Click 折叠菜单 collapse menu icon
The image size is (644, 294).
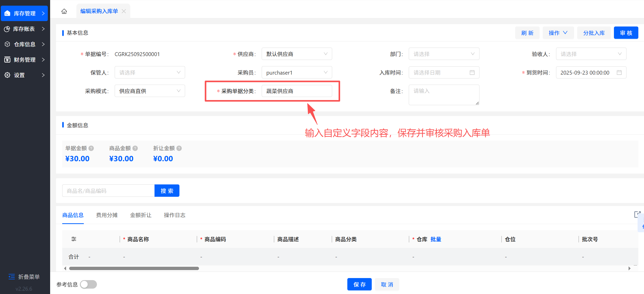12,277
